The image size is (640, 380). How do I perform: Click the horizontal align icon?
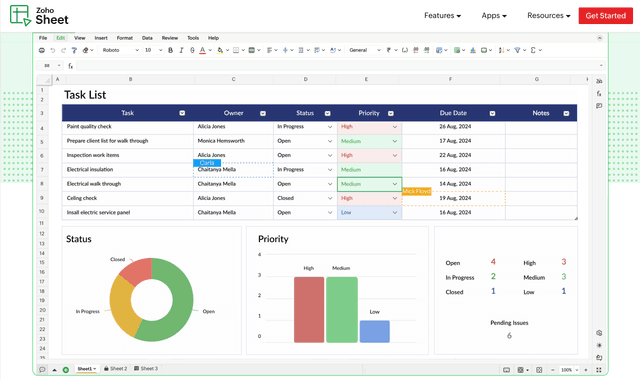click(x=269, y=50)
